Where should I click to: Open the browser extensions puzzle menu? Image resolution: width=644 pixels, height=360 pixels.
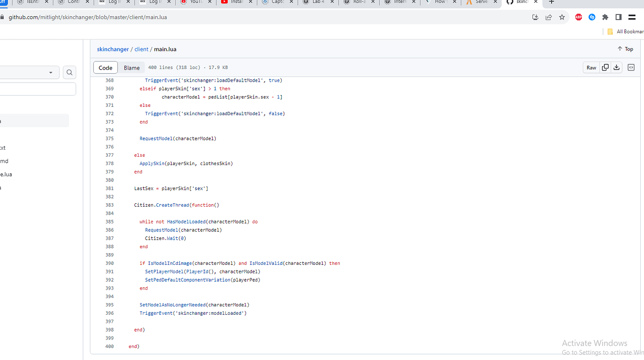pyautogui.click(x=605, y=17)
